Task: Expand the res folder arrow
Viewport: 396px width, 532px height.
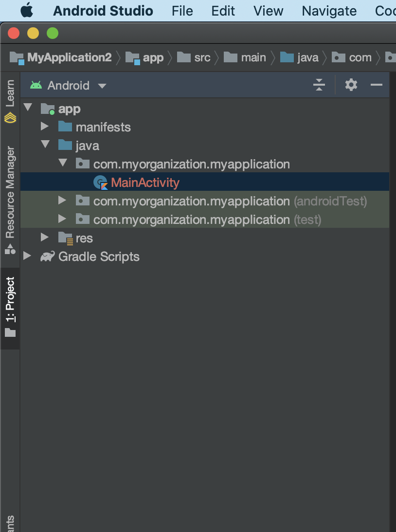Action: tap(45, 238)
